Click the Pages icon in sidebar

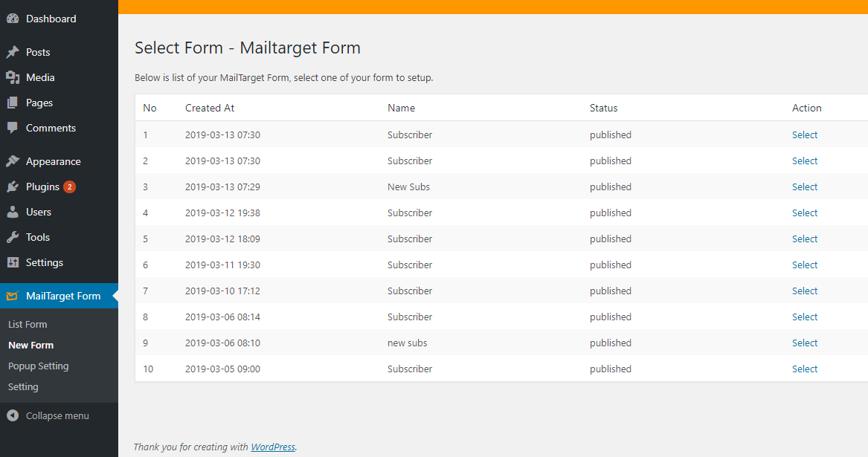(13, 103)
